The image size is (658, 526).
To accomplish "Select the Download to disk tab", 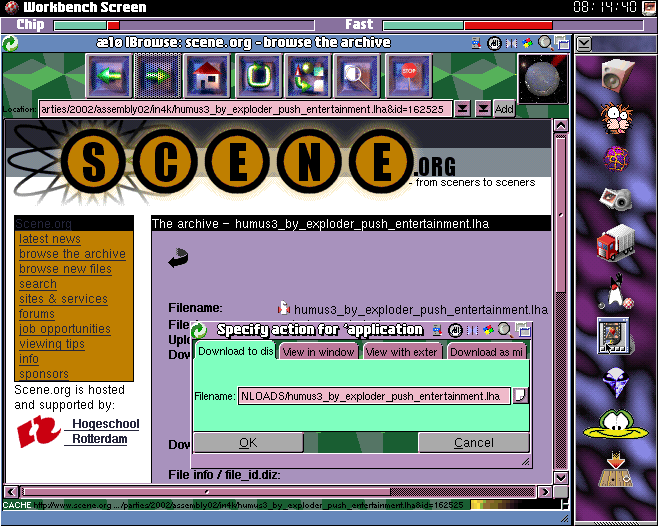I will pyautogui.click(x=235, y=351).
